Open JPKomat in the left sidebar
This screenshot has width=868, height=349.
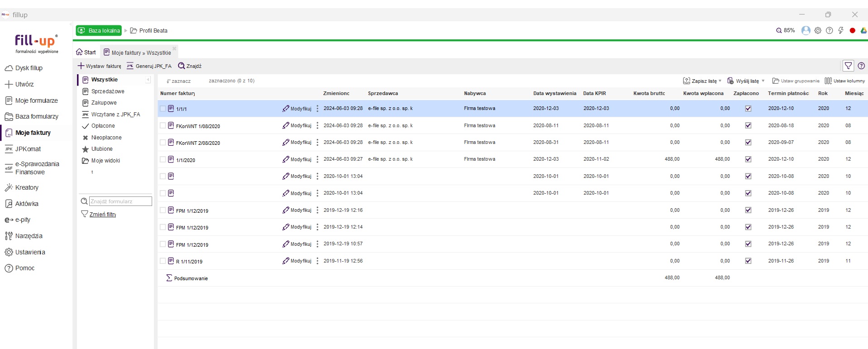point(28,149)
